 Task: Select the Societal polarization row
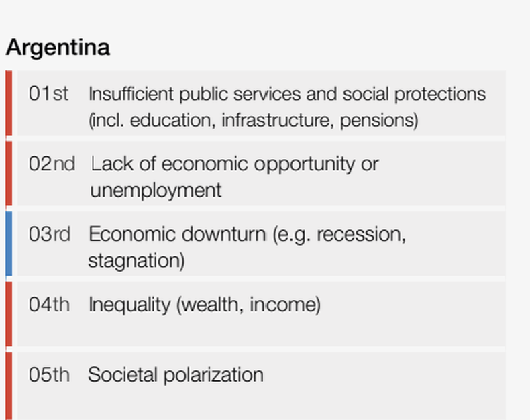point(261,386)
